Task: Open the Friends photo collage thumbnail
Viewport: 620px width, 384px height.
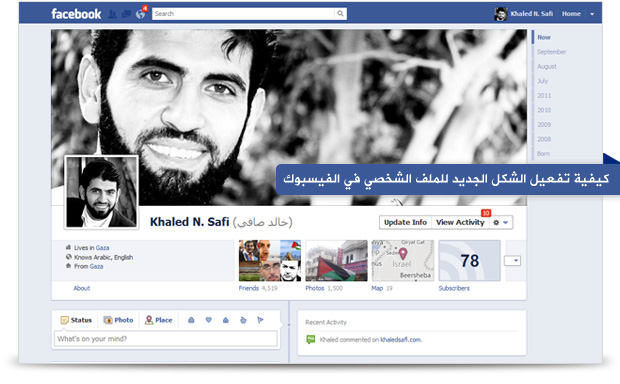Action: click(x=270, y=261)
